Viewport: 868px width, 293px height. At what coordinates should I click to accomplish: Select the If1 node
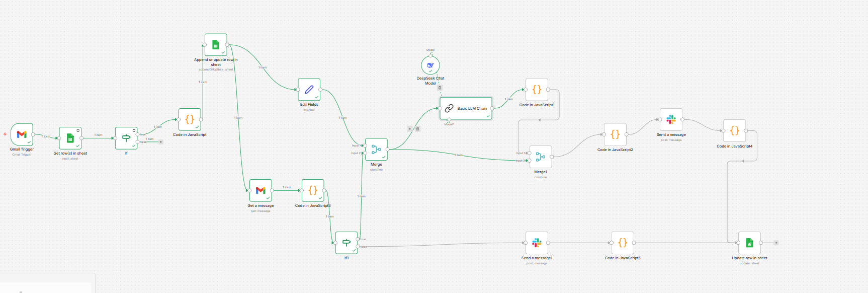(346, 243)
